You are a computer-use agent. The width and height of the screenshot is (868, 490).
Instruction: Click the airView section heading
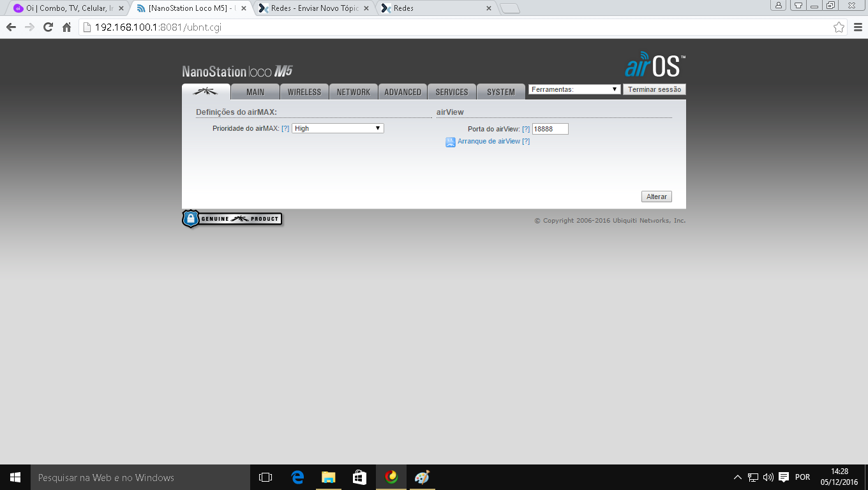pyautogui.click(x=450, y=112)
